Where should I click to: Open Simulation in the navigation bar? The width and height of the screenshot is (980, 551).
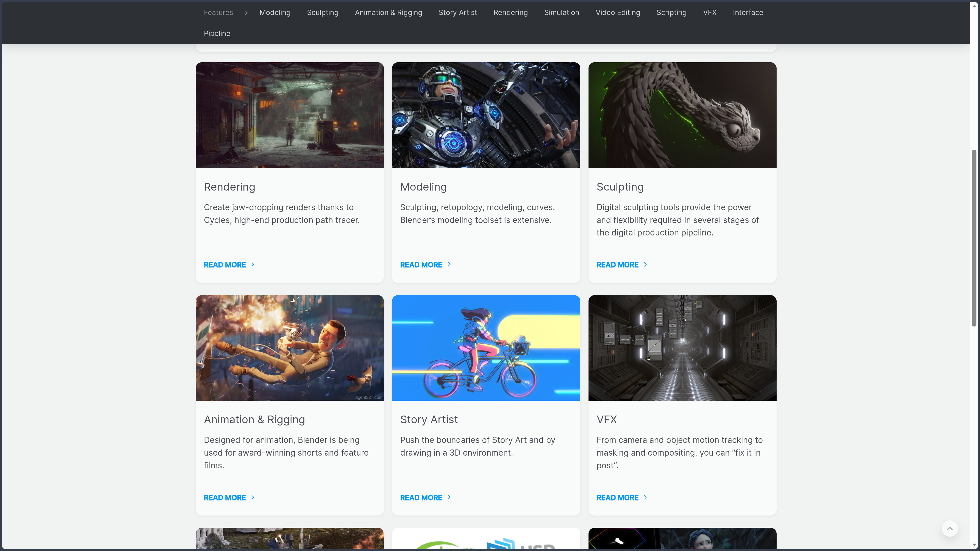(561, 12)
